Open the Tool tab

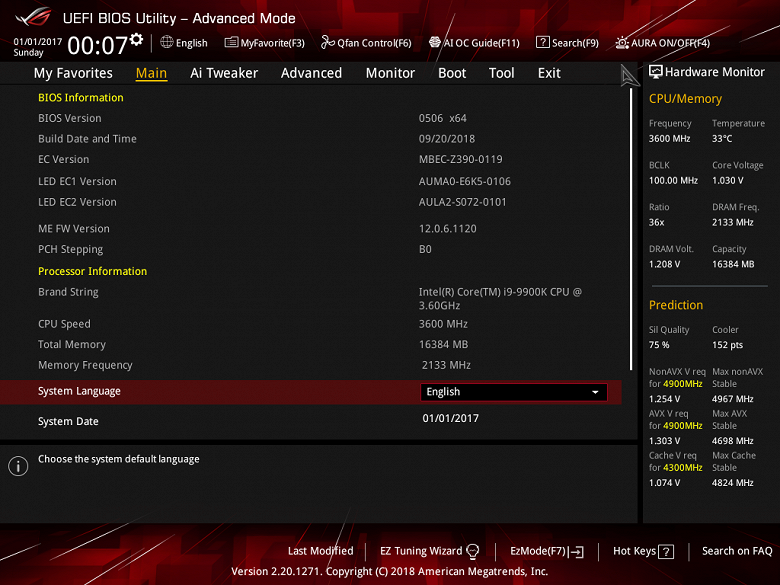(x=501, y=73)
